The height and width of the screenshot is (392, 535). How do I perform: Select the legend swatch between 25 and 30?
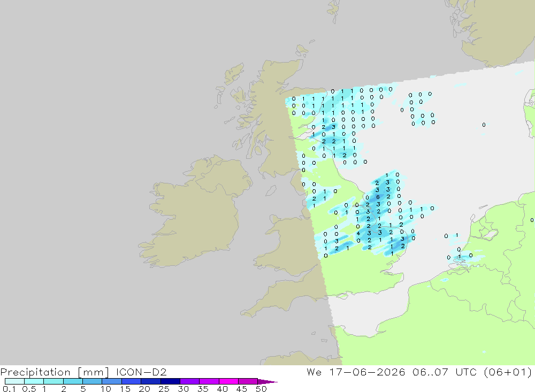click(170, 381)
